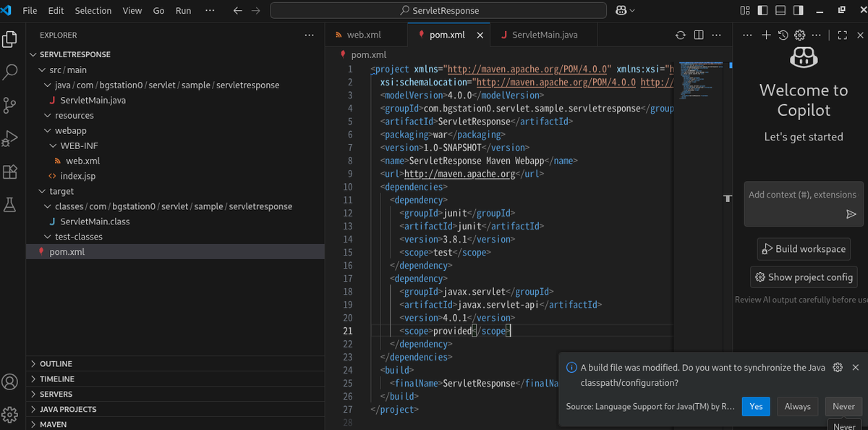Close the pom.xml tab with X
The height and width of the screenshot is (430, 868).
(480, 35)
